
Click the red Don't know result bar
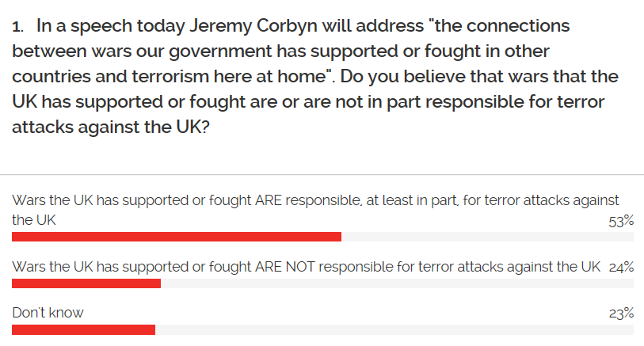click(x=83, y=329)
